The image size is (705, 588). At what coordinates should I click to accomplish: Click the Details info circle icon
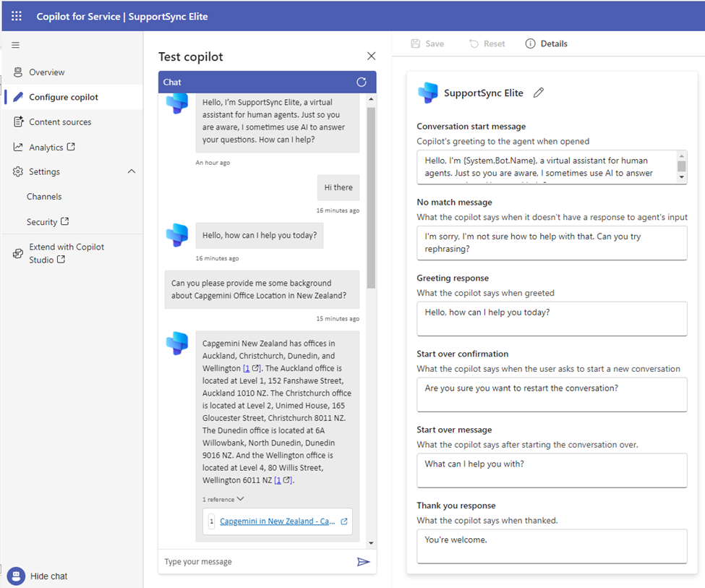coord(531,43)
